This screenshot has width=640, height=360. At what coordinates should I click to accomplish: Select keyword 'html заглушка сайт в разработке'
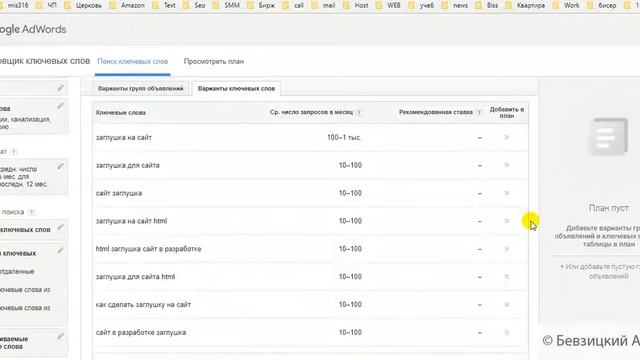pyautogui.click(x=149, y=249)
